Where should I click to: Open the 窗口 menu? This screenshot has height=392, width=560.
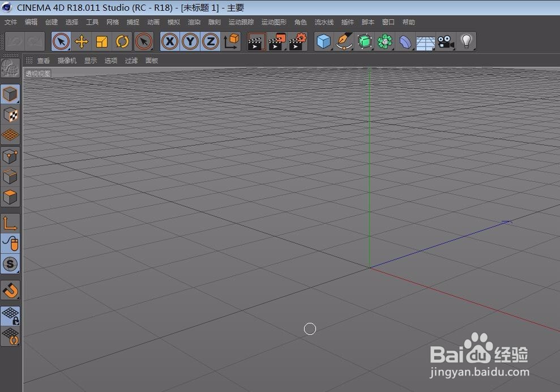(x=388, y=22)
